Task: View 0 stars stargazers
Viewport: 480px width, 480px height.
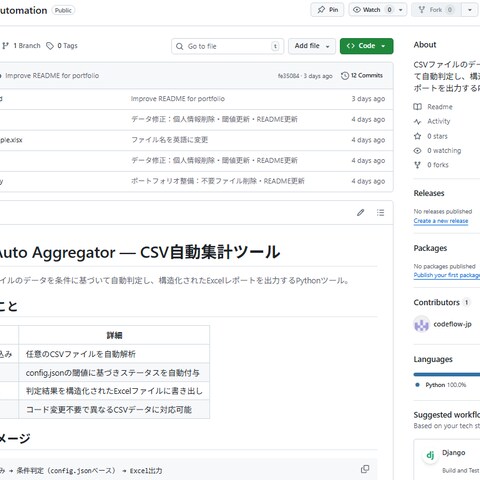Action: pos(437,136)
